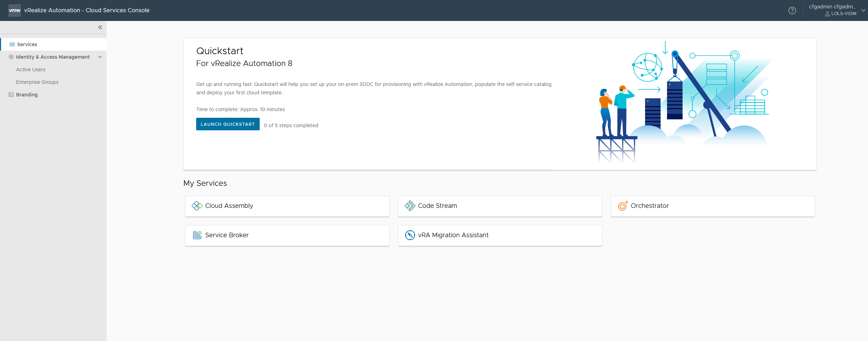This screenshot has height=341, width=868.
Task: Open the Service Broker service tile
Action: click(287, 235)
